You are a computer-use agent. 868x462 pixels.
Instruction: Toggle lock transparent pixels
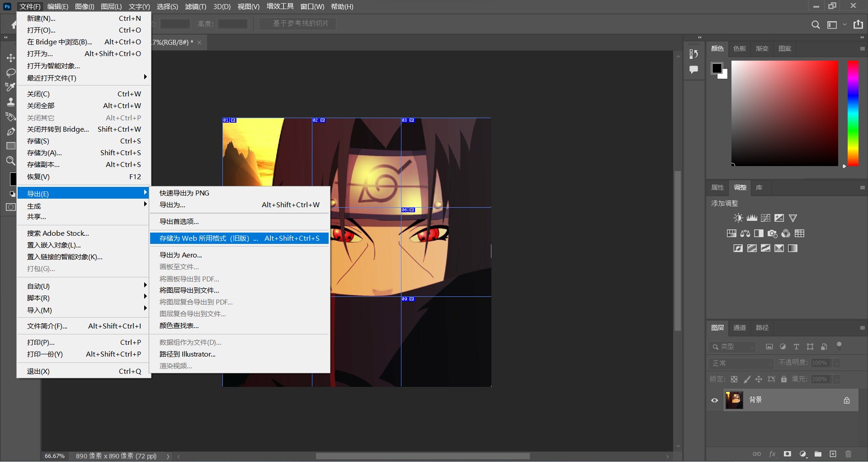[x=734, y=379]
